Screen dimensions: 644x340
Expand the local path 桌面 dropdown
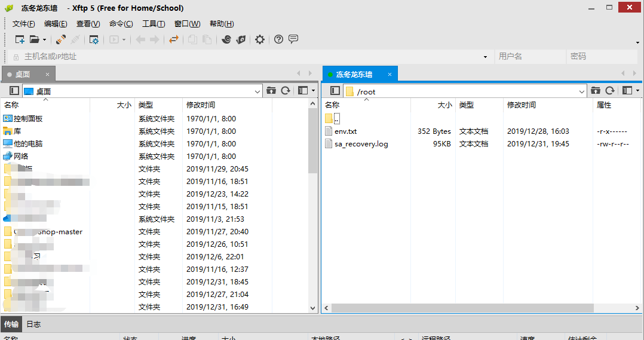(x=257, y=91)
